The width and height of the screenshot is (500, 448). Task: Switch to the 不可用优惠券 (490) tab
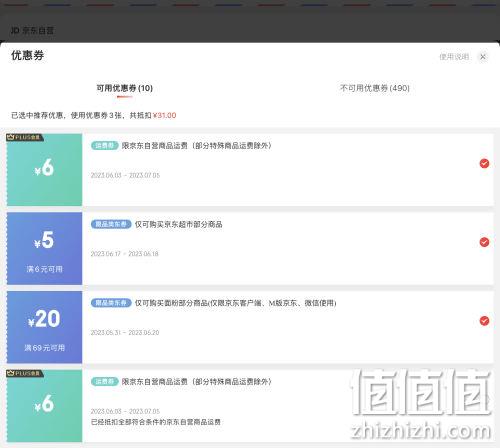374,88
